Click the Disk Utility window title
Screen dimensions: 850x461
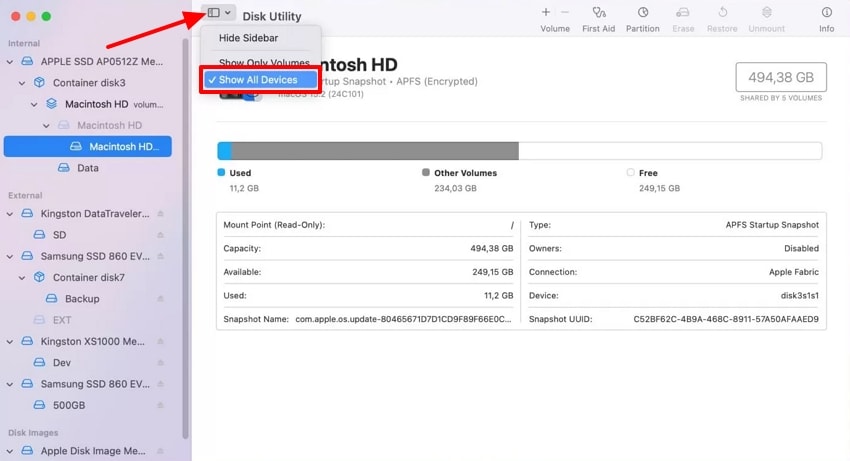272,16
